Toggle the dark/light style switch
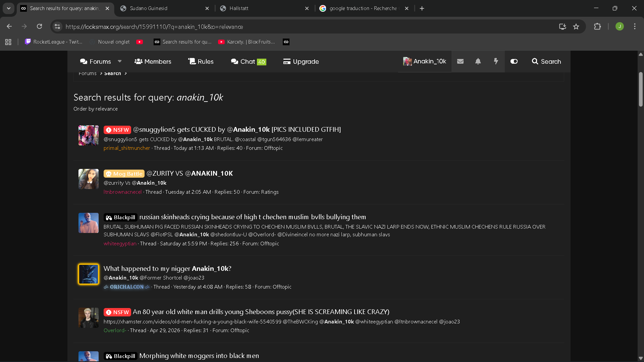This screenshot has width=644, height=362. [x=514, y=61]
